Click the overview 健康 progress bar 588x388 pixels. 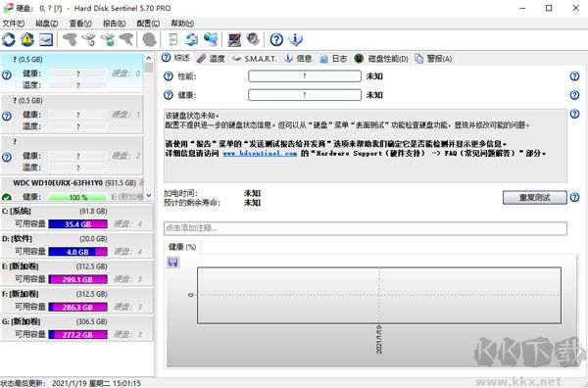[305, 95]
